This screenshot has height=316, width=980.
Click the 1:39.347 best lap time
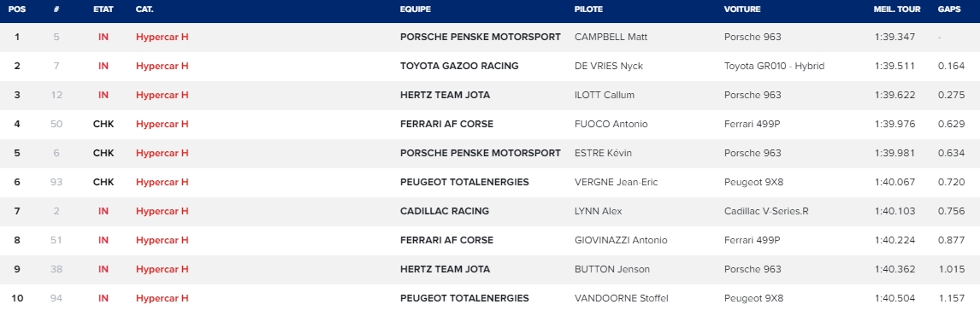pyautogui.click(x=895, y=37)
